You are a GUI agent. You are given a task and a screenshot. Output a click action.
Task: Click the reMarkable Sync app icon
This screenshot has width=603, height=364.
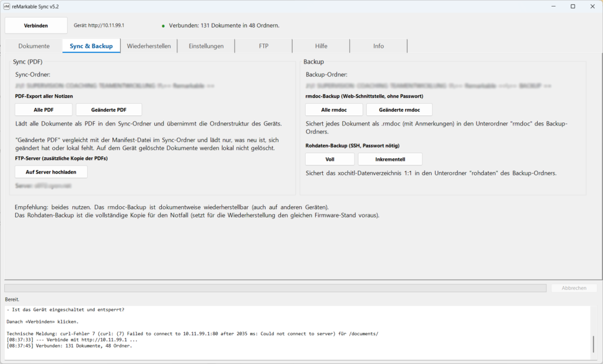pyautogui.click(x=6, y=6)
